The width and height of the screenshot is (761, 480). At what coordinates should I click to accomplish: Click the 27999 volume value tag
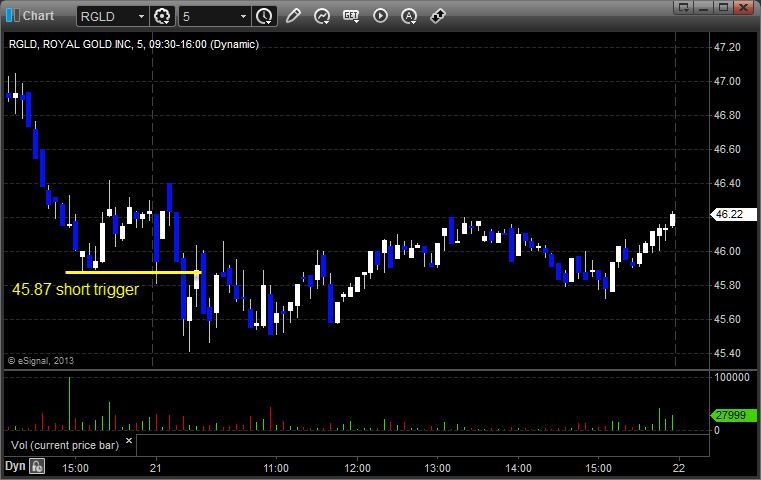tap(733, 415)
